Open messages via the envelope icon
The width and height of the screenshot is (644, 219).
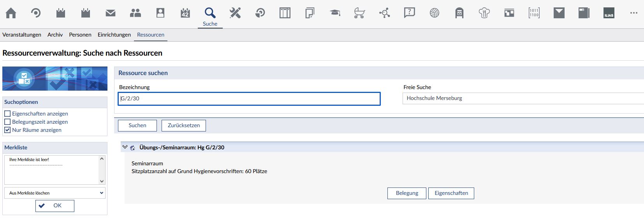[x=111, y=13]
